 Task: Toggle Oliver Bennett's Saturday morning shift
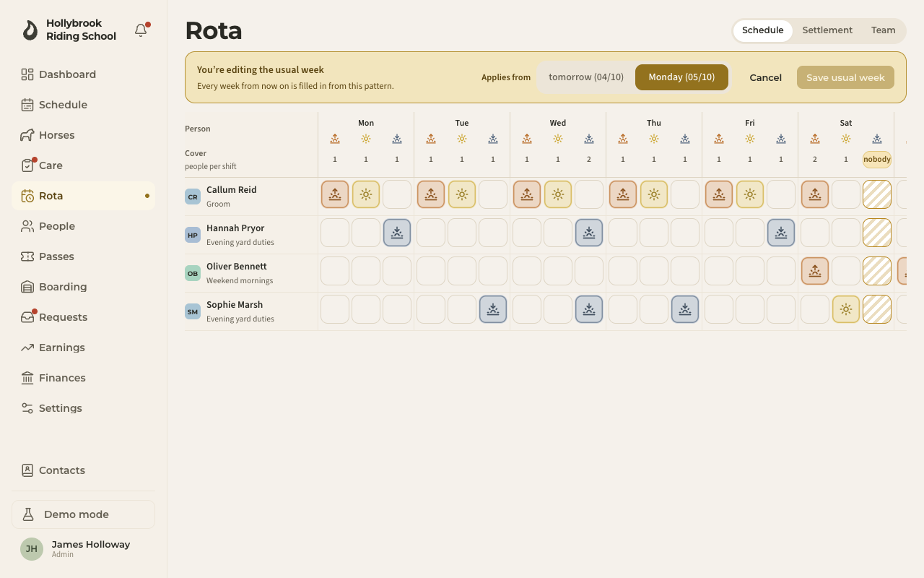815,271
